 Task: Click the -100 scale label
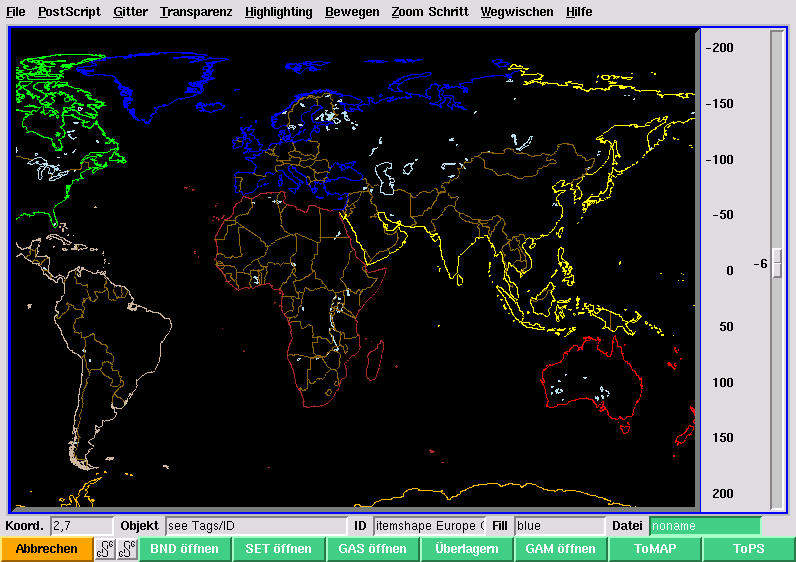pos(719,159)
